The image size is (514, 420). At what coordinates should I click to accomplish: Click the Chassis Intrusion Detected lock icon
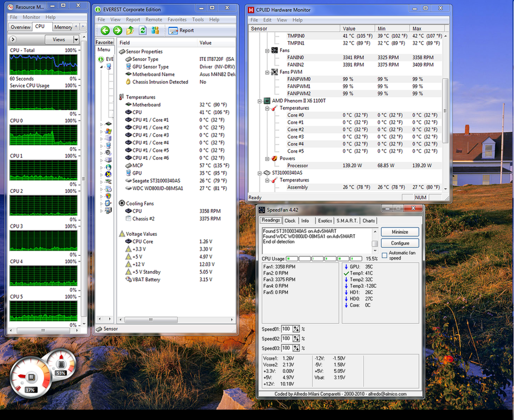pos(129,82)
